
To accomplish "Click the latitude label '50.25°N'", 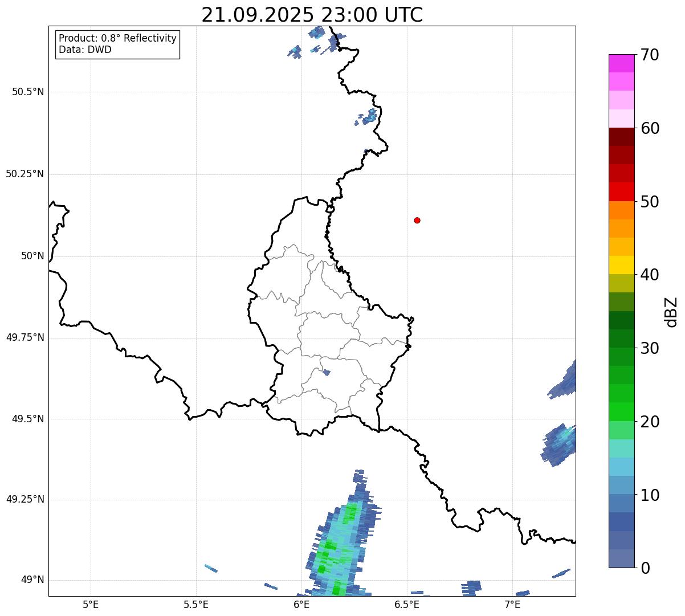I will tap(25, 174).
